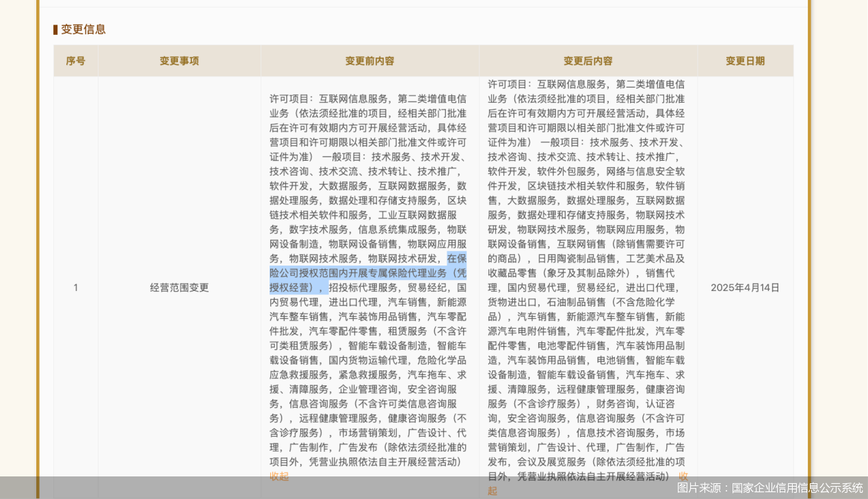The height and width of the screenshot is (499, 868).
Task: Click 招投标代理服务 in the 变更前内容 cell
Action: [x=363, y=287]
